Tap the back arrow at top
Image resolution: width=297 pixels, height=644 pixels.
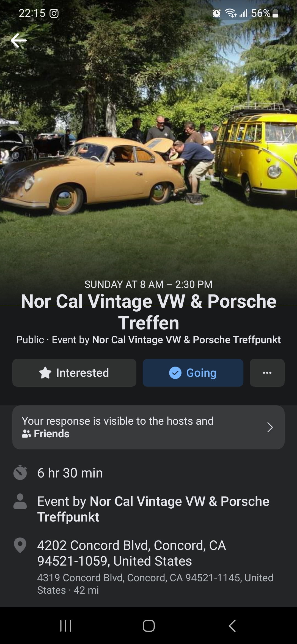point(19,40)
